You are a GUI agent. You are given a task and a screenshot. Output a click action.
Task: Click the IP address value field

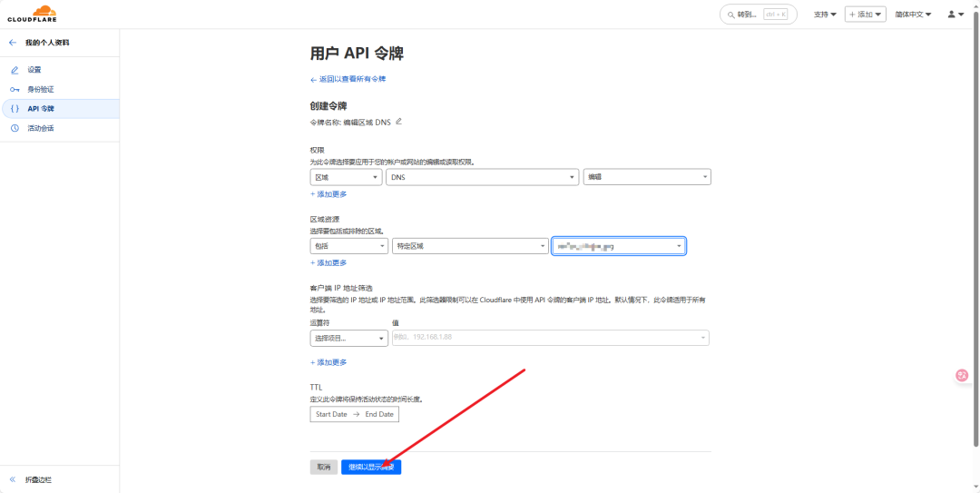[551, 338]
